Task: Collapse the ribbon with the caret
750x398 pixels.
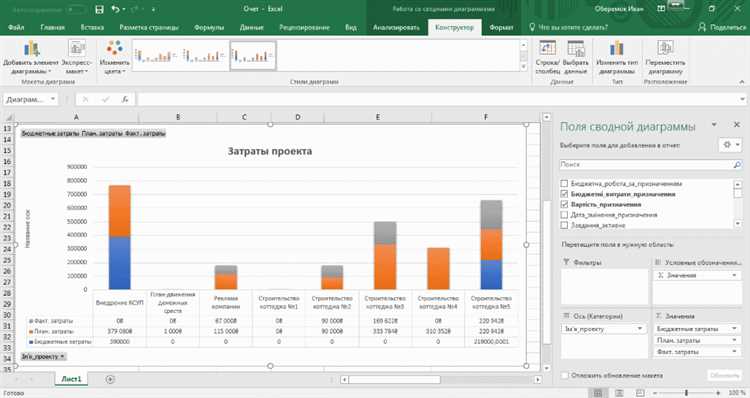Action: (741, 82)
